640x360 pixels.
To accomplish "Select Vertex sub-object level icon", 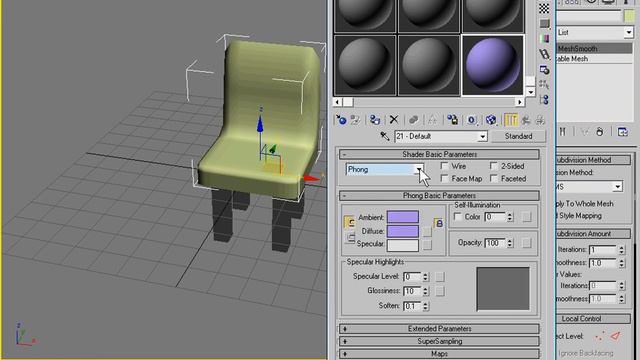I will tap(600, 336).
